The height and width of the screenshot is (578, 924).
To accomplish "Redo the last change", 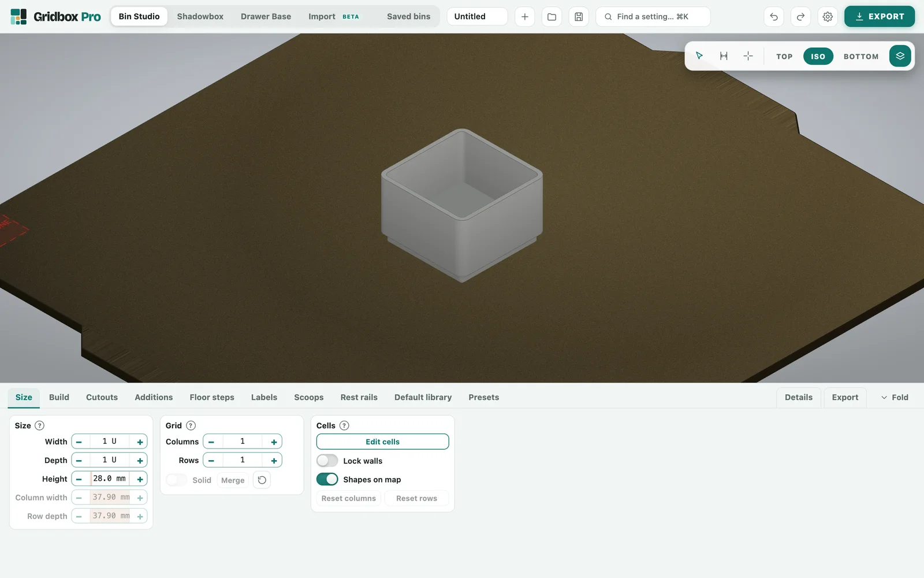I will click(x=800, y=17).
